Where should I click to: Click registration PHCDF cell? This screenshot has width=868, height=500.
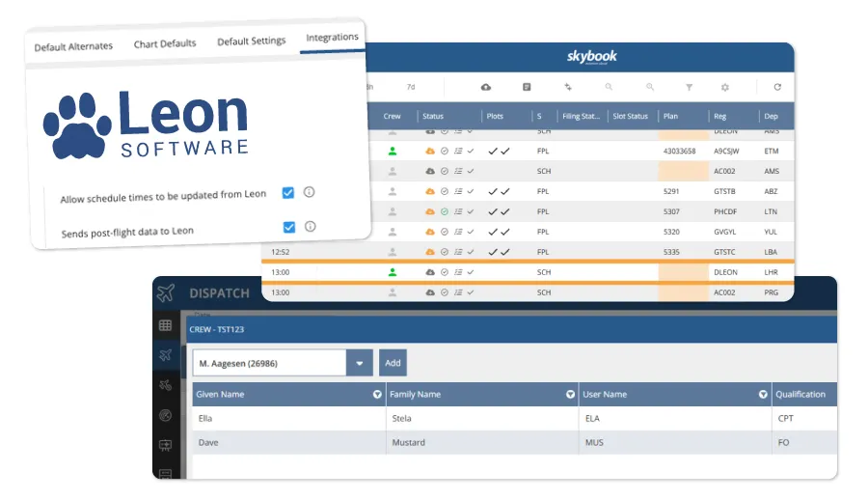tap(724, 211)
